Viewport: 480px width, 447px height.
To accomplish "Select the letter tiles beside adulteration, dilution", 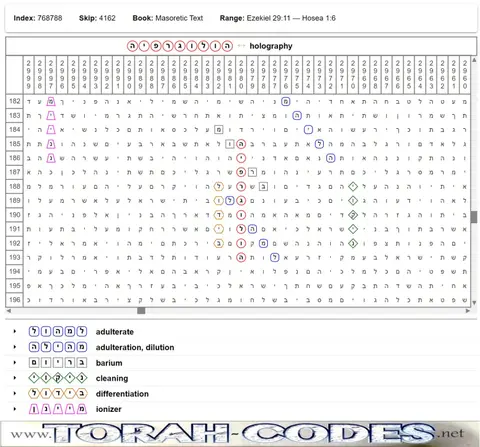I will pos(58,347).
